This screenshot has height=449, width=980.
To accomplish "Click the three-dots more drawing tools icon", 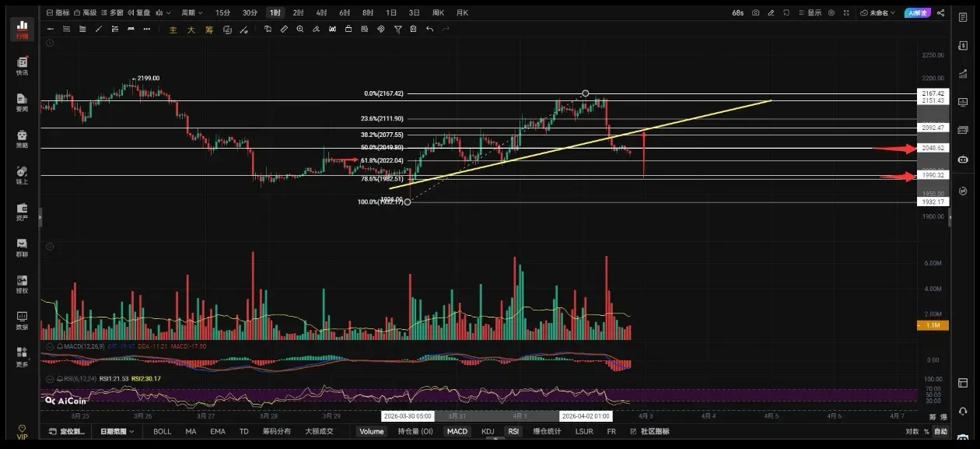I will pyautogui.click(x=147, y=30).
